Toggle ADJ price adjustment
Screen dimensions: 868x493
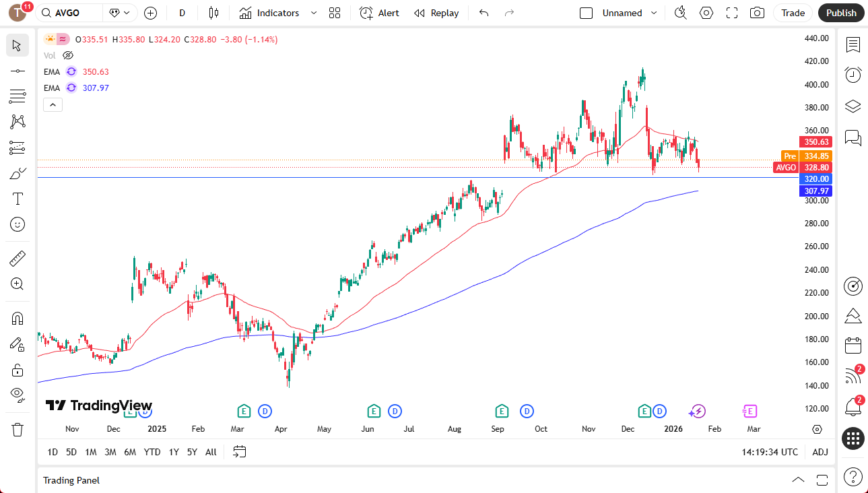tap(820, 452)
